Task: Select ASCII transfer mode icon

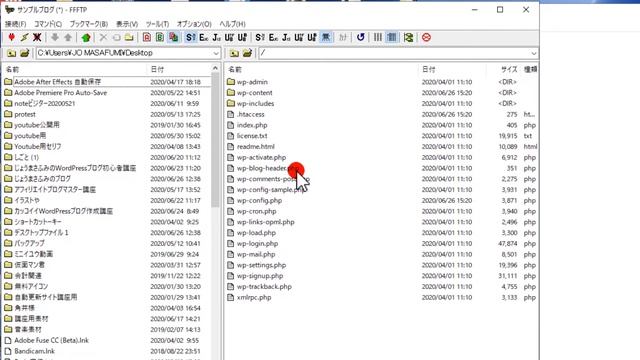Action: [147, 38]
